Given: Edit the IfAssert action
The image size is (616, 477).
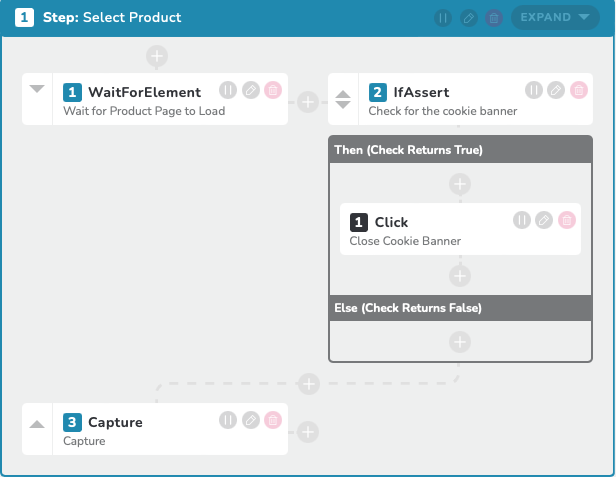Looking at the screenshot, I should click(556, 90).
